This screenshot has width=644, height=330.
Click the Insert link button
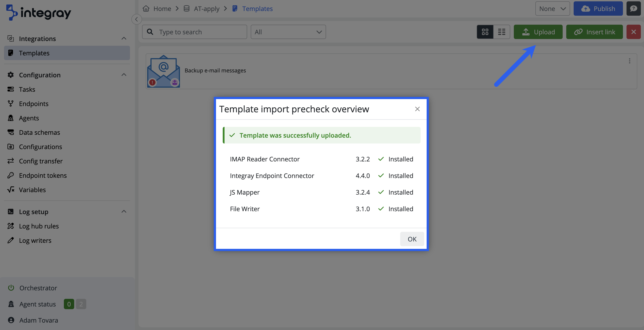click(594, 32)
